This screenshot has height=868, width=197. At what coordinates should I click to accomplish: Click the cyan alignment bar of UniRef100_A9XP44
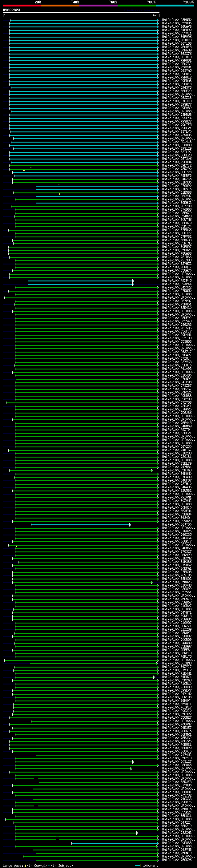(x=81, y=284)
